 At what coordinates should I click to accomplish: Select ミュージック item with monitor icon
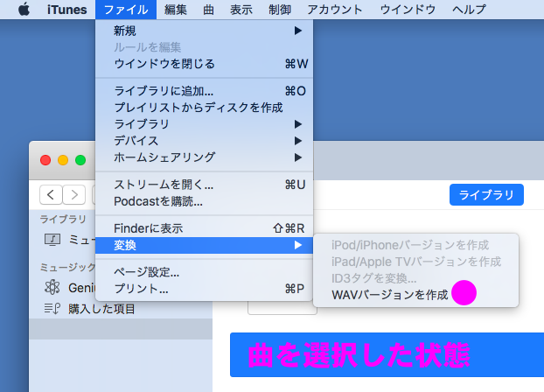pos(68,240)
